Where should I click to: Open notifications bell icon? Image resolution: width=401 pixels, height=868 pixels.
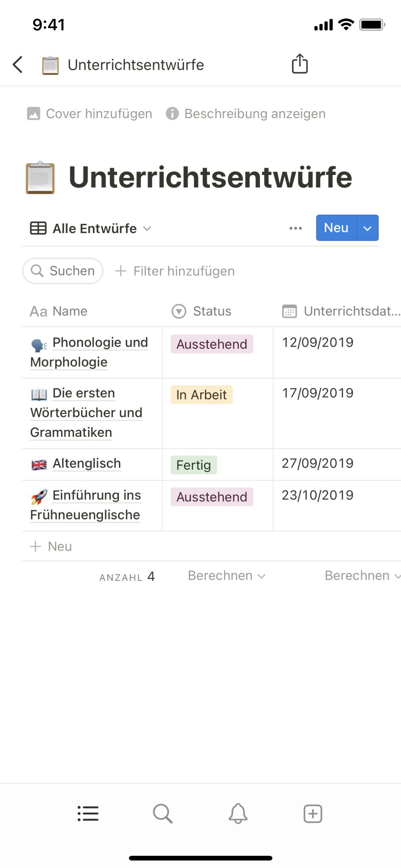[238, 813]
